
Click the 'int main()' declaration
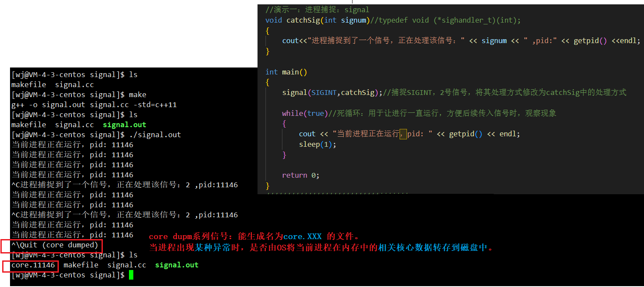coord(286,72)
